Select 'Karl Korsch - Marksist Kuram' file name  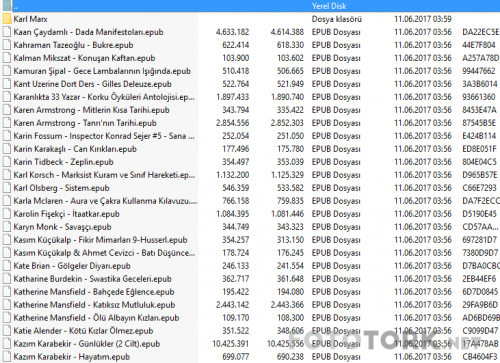coord(104,175)
